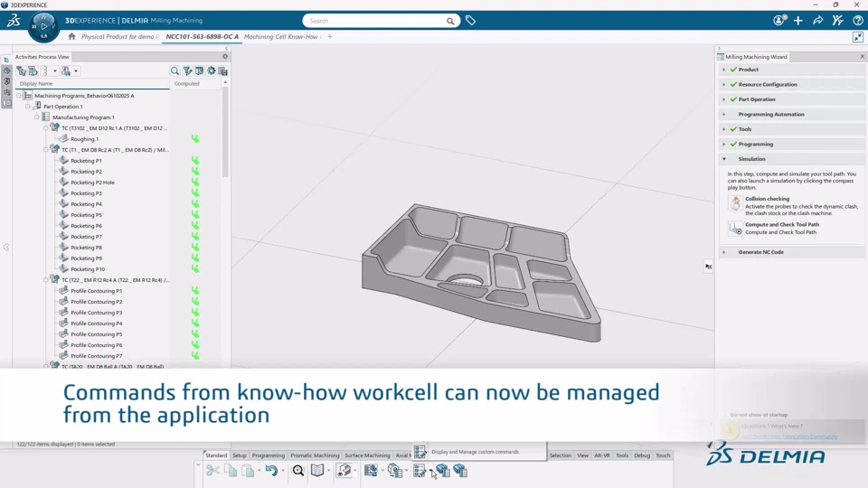The image size is (868, 488).
Task: Click the Compute and Check Tool Path icon
Action: 735,229
